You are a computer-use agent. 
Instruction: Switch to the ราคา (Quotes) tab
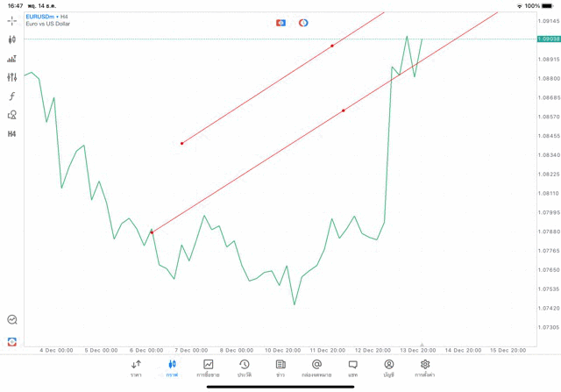136,368
